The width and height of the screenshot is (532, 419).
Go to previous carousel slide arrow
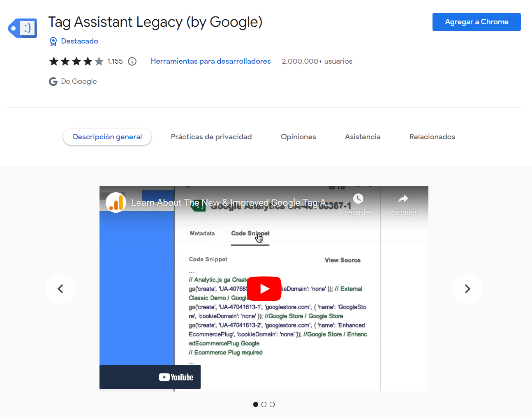60,289
